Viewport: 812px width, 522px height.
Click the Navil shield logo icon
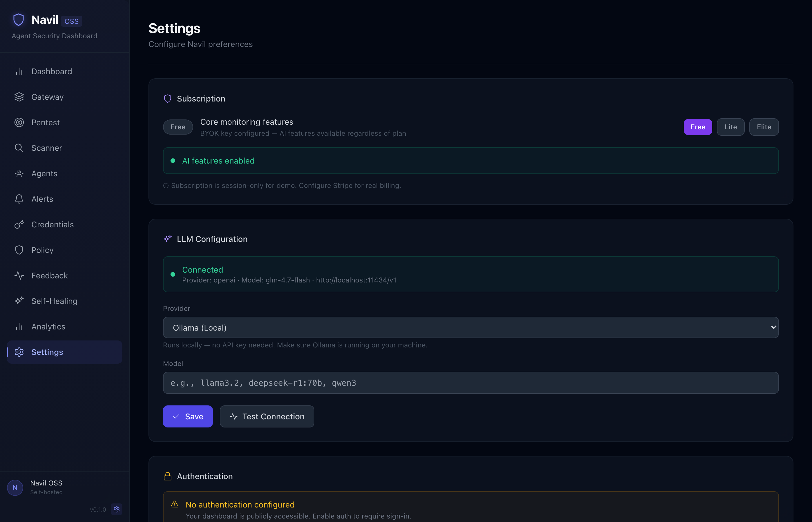click(19, 20)
